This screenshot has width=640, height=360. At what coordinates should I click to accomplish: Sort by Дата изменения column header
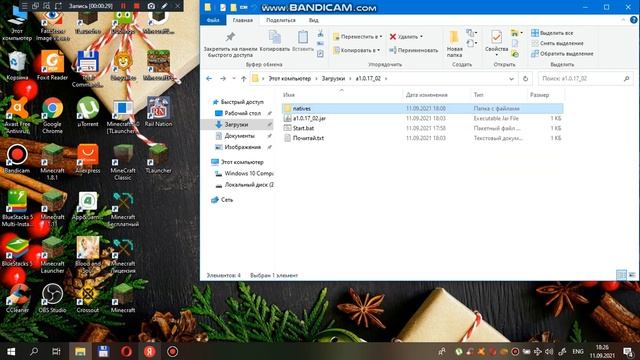427,95
